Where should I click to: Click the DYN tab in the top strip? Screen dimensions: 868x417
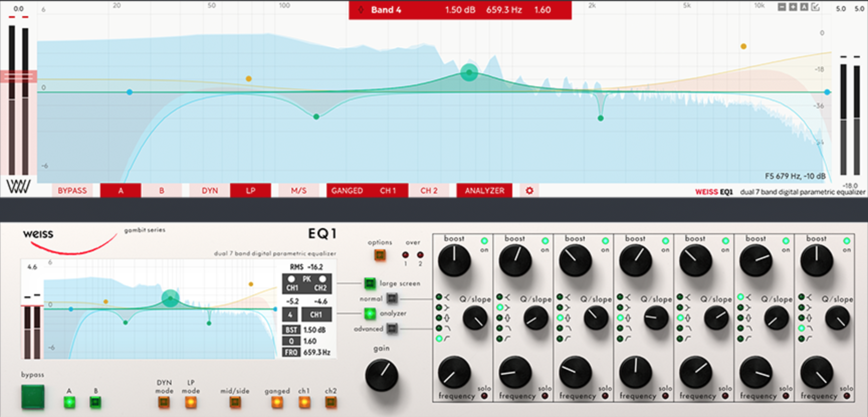point(209,190)
